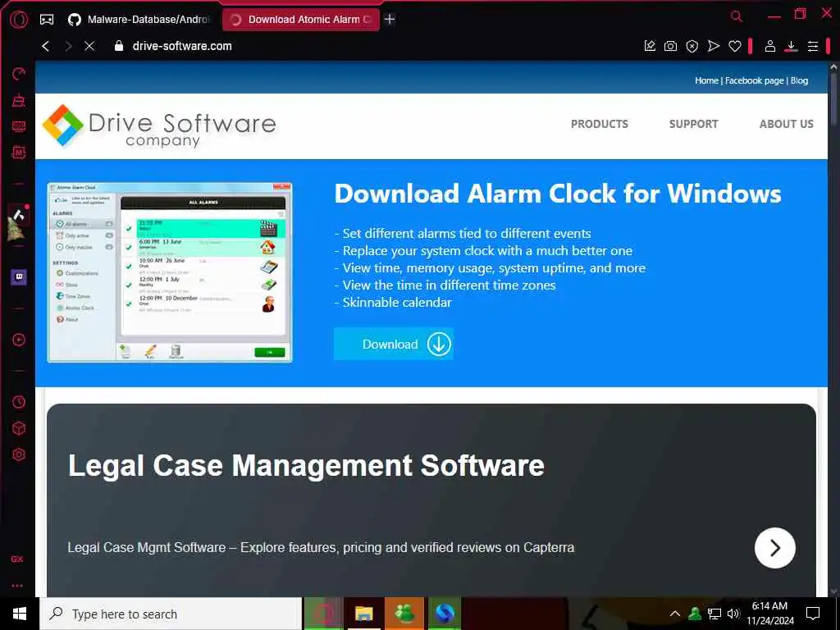Click Opera GX taskbar icon
Screen dimensions: 840x630
coord(323,614)
